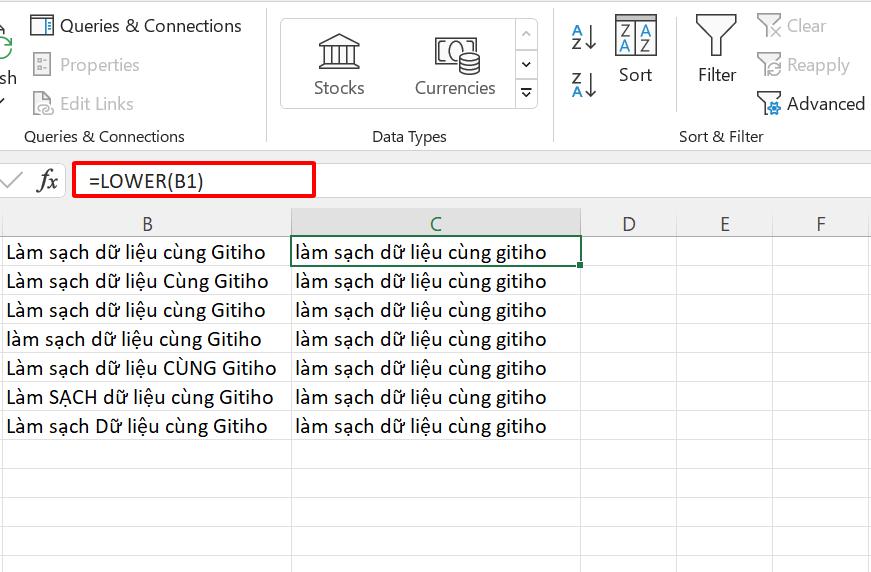871x572 pixels.
Task: Toggle the Filter funnel button
Action: click(717, 49)
